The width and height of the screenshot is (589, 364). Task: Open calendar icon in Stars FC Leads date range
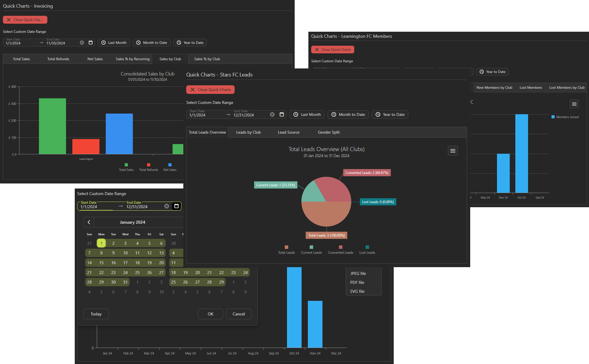coord(281,114)
